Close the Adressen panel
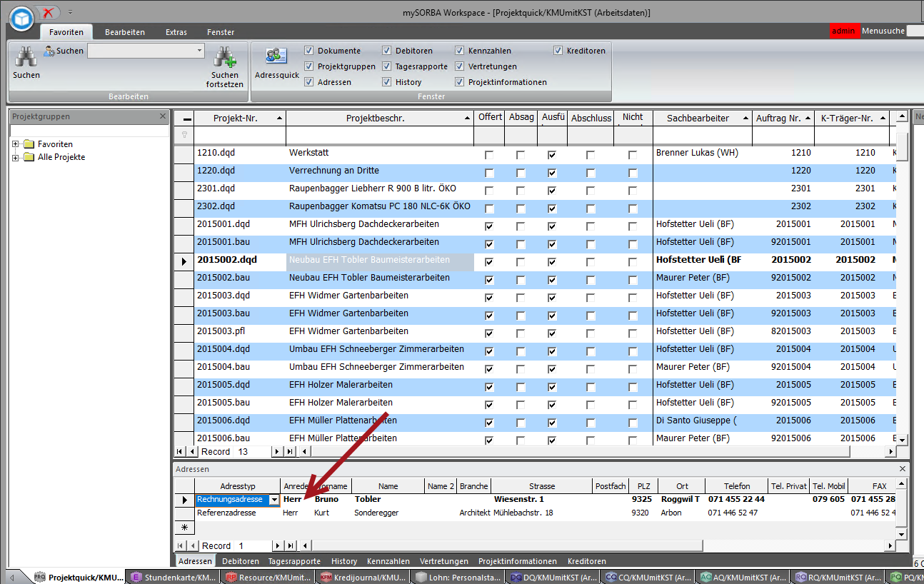Viewport: 924px width, 584px height. [x=903, y=469]
